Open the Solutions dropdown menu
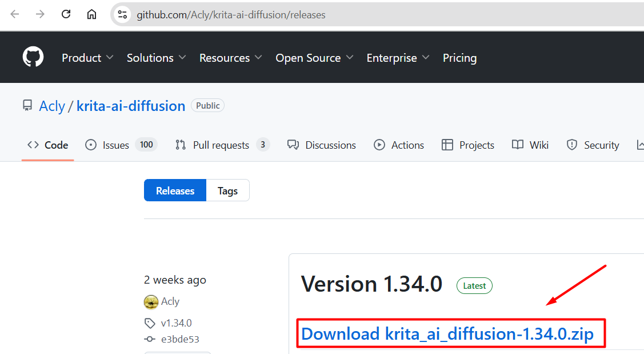This screenshot has width=644, height=354. 156,58
